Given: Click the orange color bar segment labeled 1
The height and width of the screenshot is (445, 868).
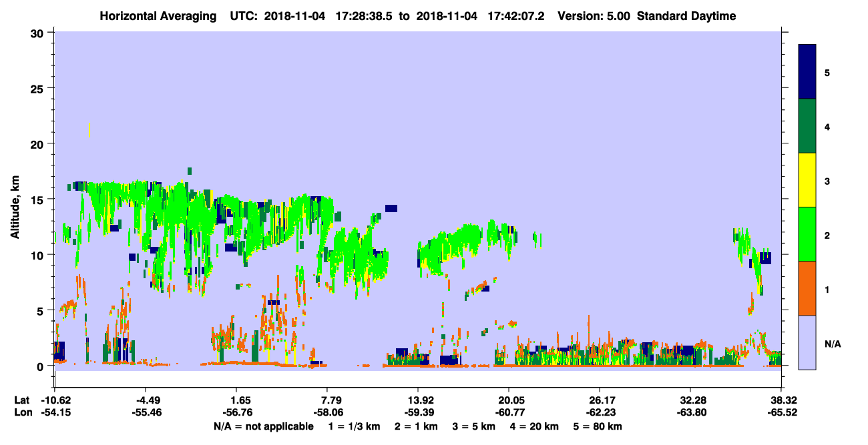Looking at the screenshot, I should coord(807,288).
